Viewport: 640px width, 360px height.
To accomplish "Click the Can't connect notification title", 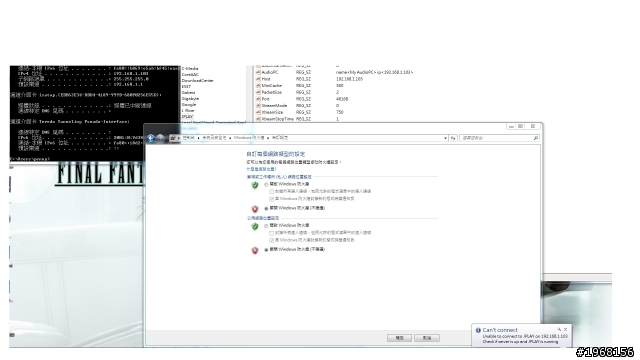I will (500, 330).
